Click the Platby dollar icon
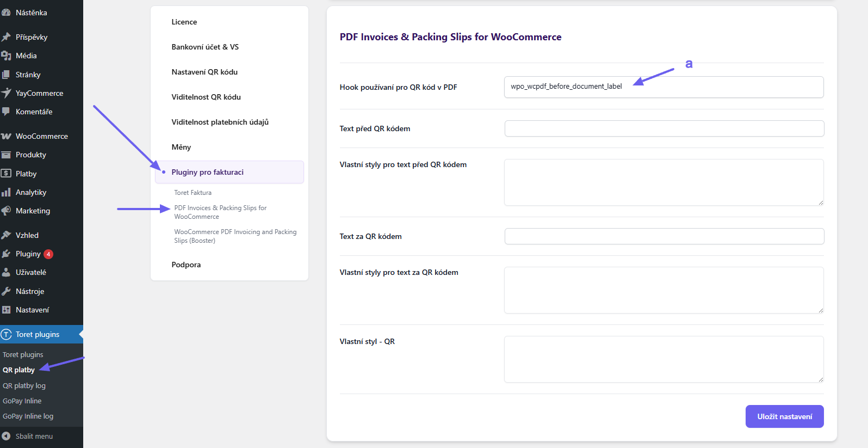 [x=6, y=174]
